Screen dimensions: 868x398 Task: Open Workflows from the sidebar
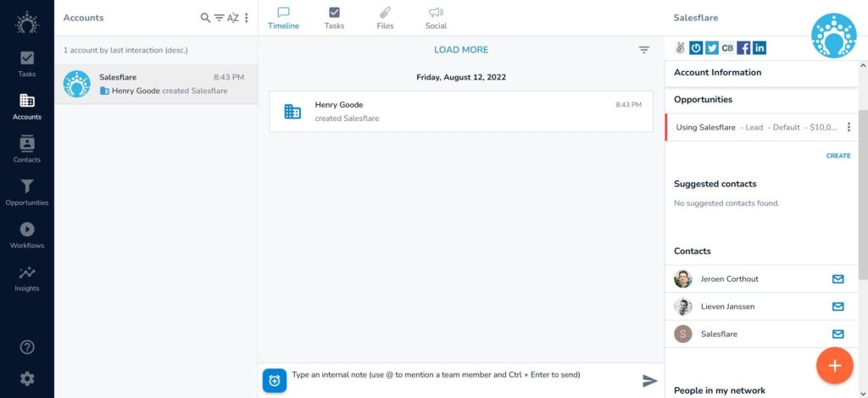[26, 235]
